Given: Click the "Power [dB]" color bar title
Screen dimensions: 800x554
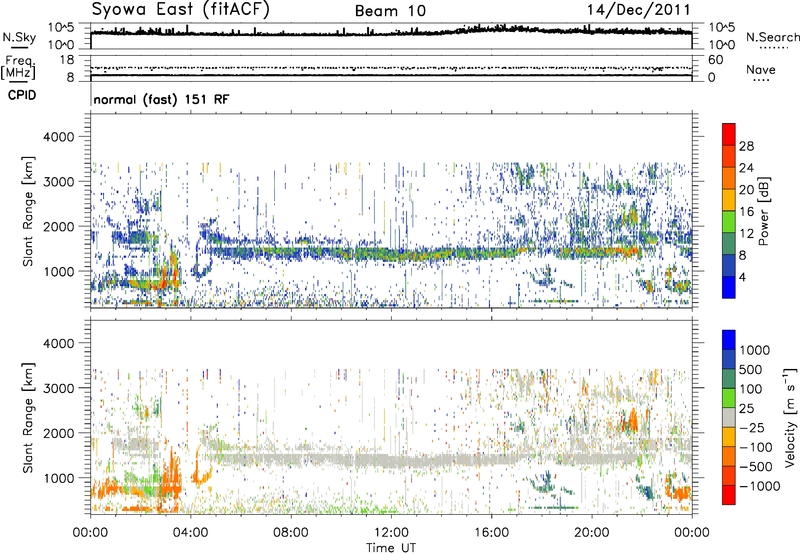Looking at the screenshot, I should [763, 211].
